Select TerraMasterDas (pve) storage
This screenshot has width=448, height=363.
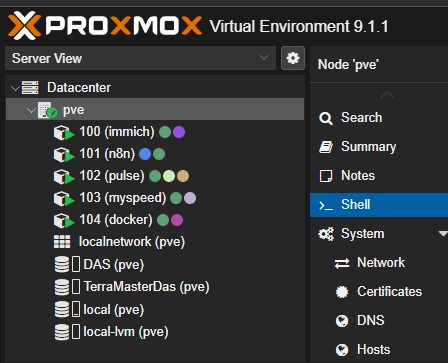pyautogui.click(x=146, y=287)
